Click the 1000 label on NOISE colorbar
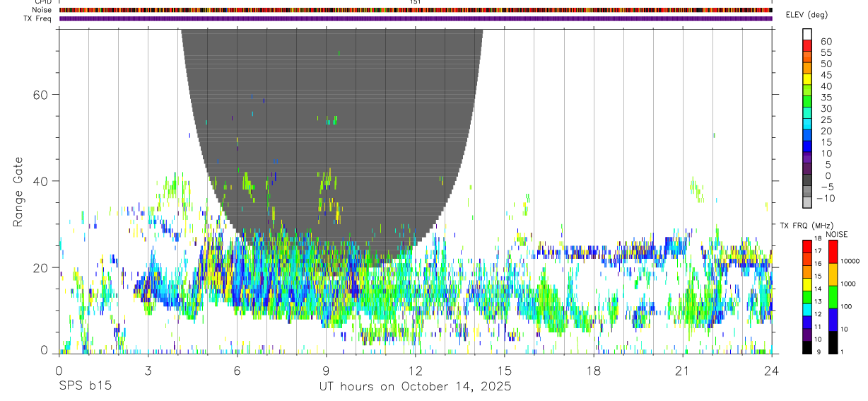This screenshot has height=401, width=868. tap(848, 284)
